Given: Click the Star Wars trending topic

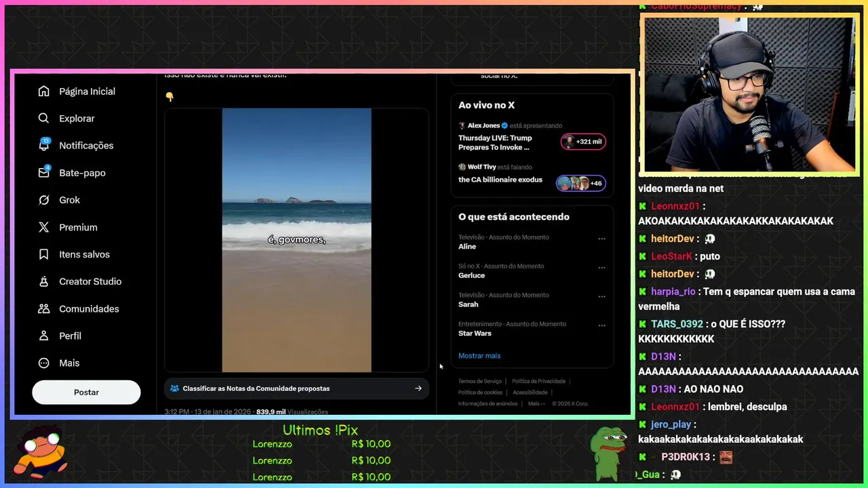Looking at the screenshot, I should coord(475,333).
